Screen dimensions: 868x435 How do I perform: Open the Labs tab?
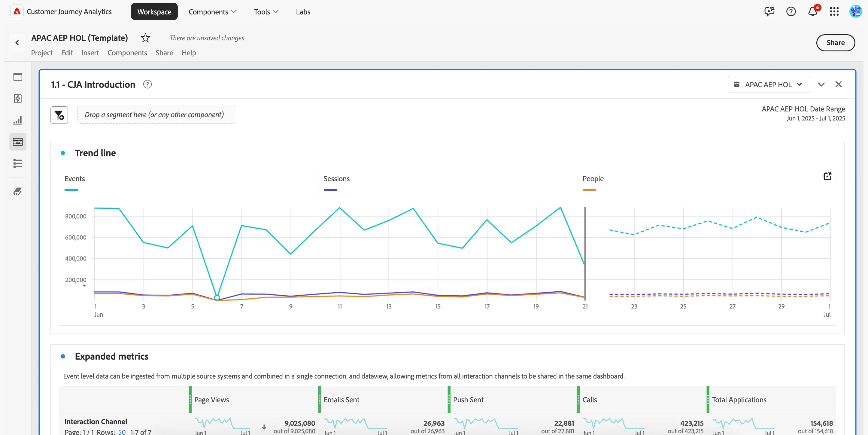[x=303, y=12]
